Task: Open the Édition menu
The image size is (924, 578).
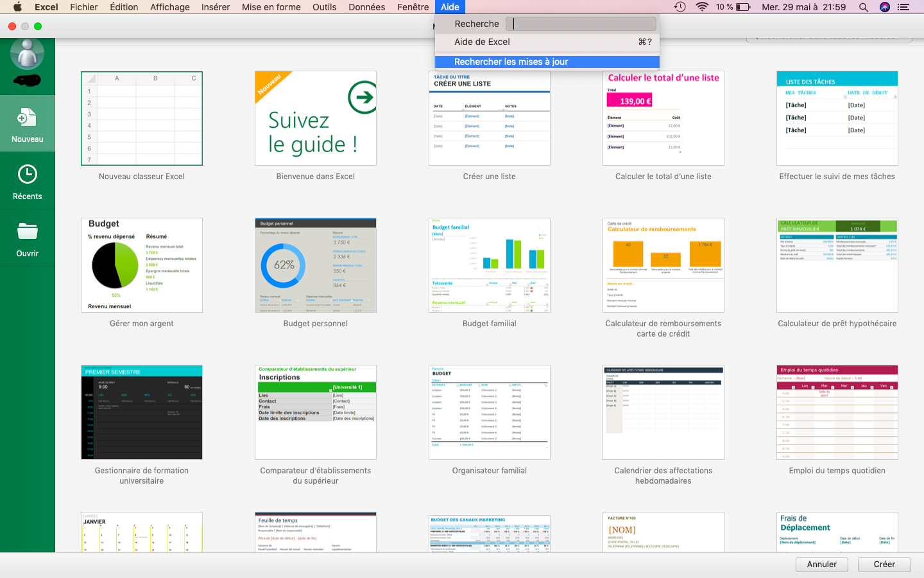Action: (124, 7)
